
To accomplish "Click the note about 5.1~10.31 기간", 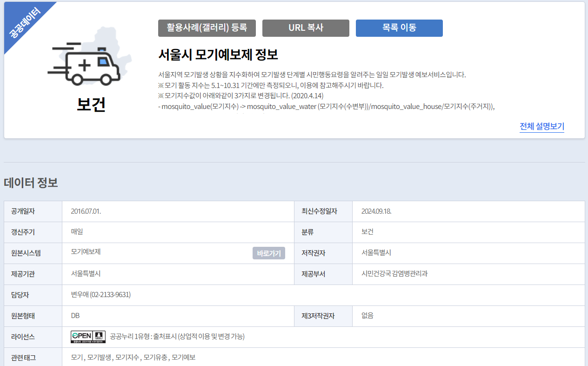I will click(x=271, y=86).
